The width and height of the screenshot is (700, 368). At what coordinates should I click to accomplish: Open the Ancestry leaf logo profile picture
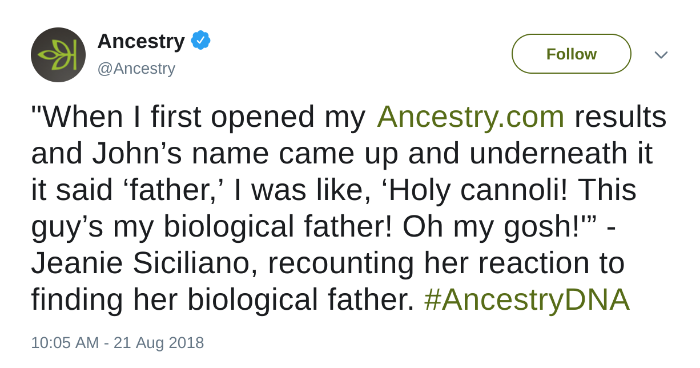[x=58, y=54]
